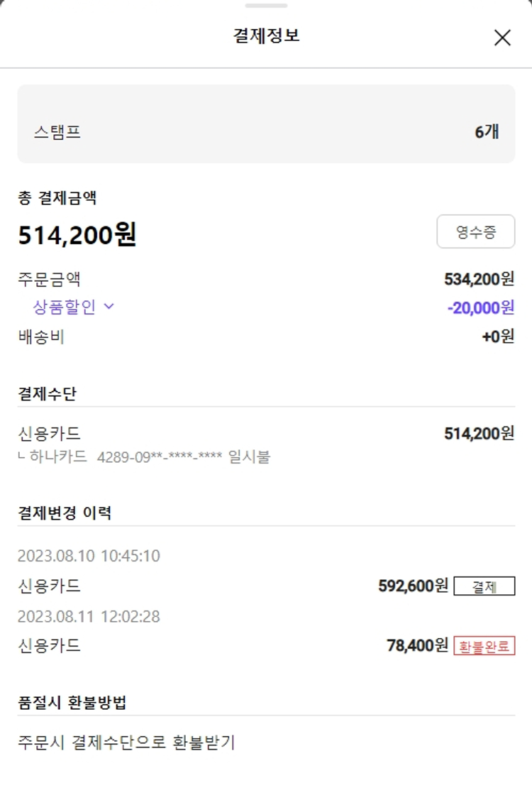
Task: Click the large 514,200원 total amount
Action: 77,235
